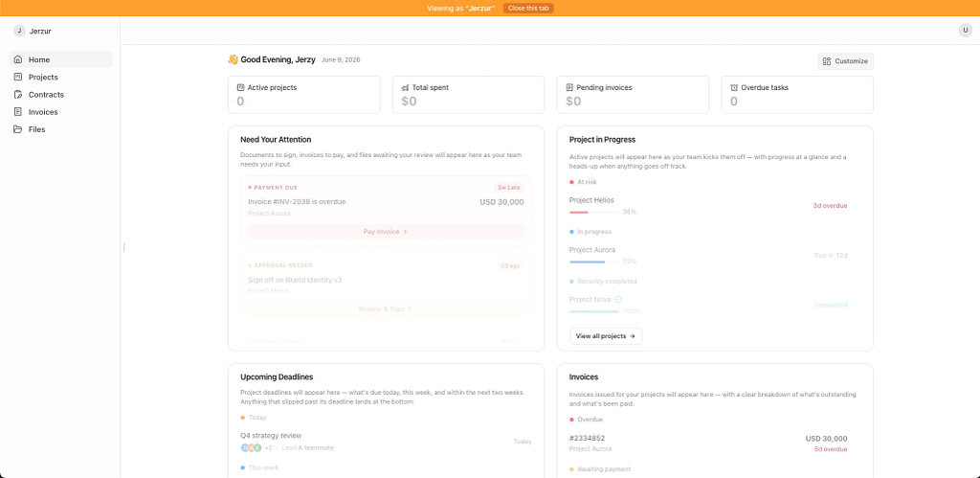Screen dimensions: 980x478
Task: Click the Due in 12d label
Action: (831, 255)
